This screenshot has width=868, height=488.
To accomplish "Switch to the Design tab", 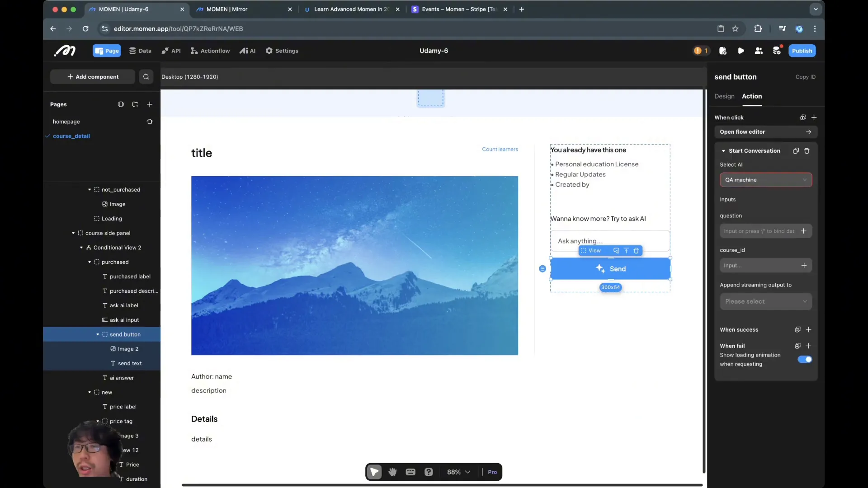I will 724,96.
